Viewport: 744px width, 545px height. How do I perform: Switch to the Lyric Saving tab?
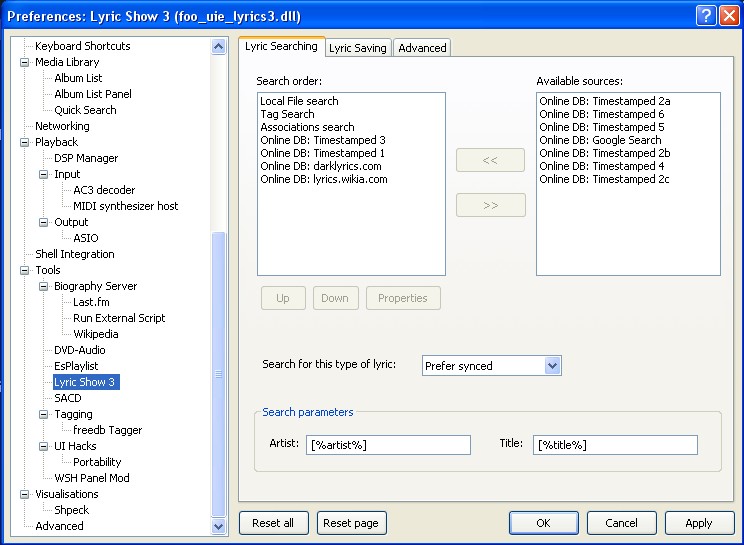[x=357, y=47]
